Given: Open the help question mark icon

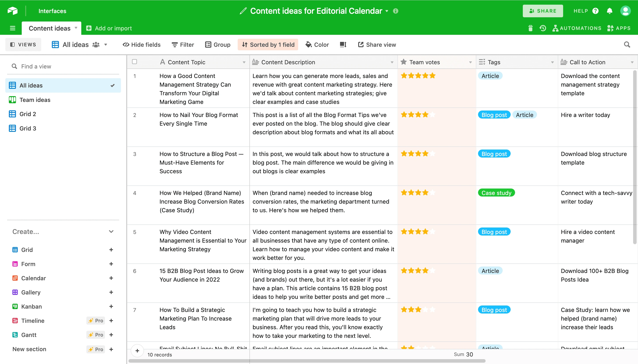Looking at the screenshot, I should [x=595, y=11].
